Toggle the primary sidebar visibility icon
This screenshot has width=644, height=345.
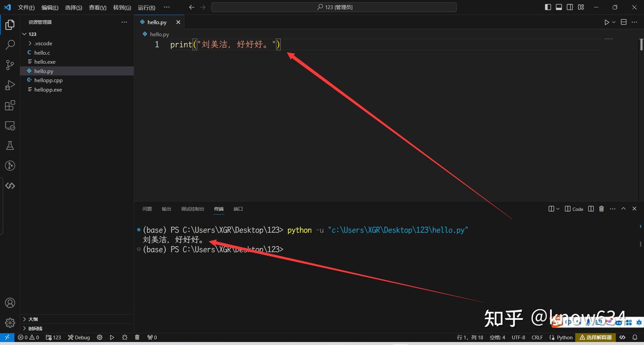547,7
